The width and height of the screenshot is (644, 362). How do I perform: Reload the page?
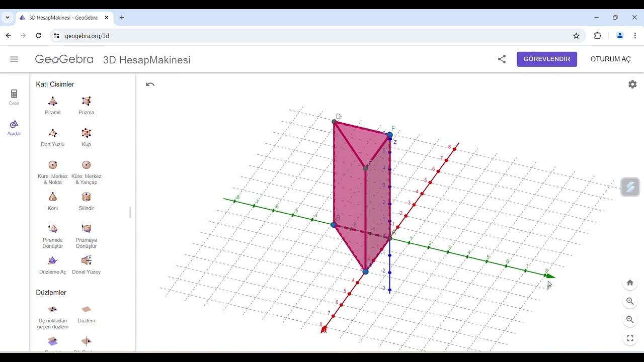point(38,36)
